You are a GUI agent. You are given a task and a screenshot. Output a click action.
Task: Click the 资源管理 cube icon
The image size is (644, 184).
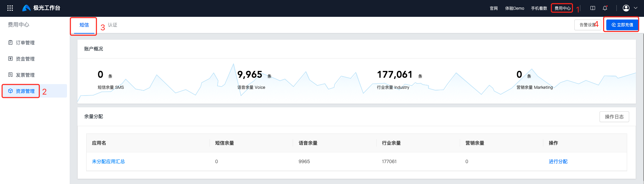coord(10,91)
